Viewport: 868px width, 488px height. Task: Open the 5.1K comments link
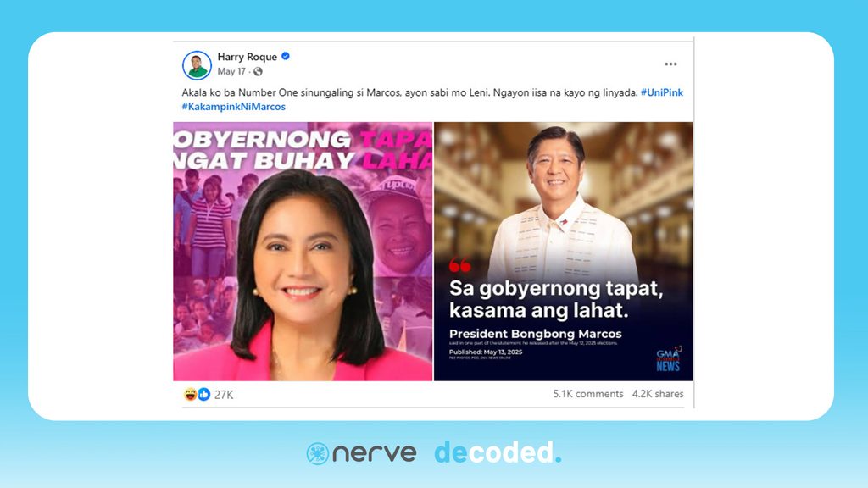click(x=588, y=393)
